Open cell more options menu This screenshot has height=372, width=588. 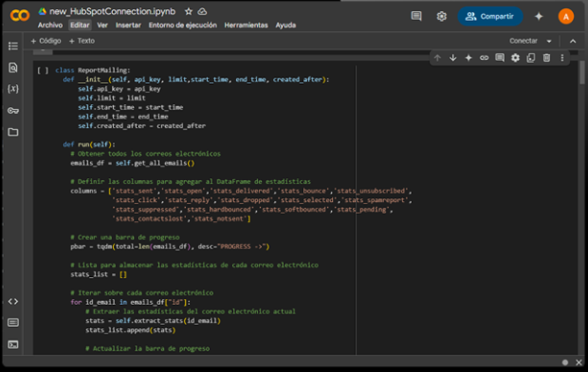[562, 58]
